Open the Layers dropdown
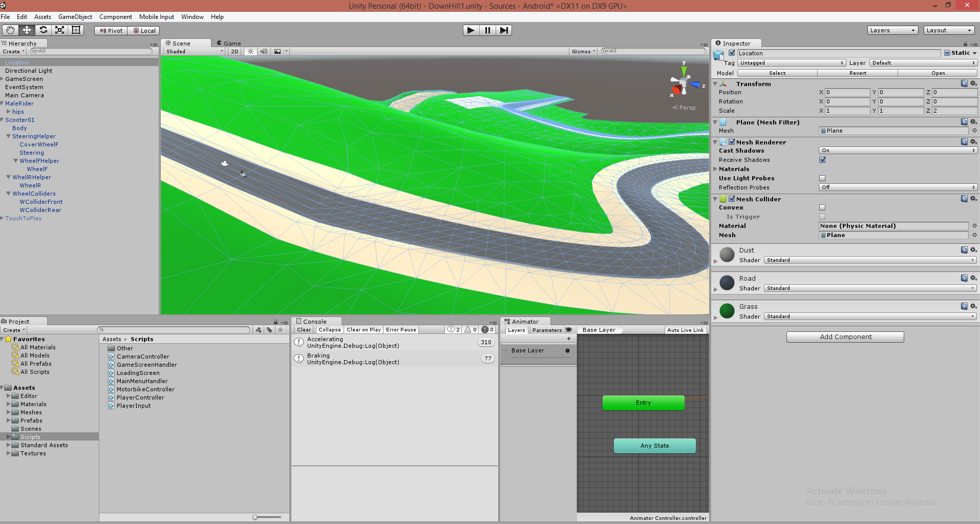Screen dimensions: 980x524 click(892, 30)
